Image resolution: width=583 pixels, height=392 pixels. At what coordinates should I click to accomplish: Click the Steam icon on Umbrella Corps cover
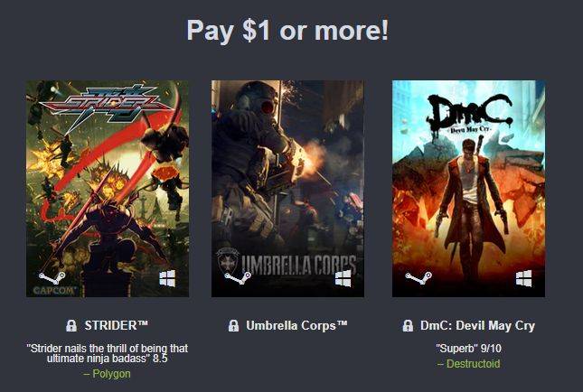tap(238, 278)
